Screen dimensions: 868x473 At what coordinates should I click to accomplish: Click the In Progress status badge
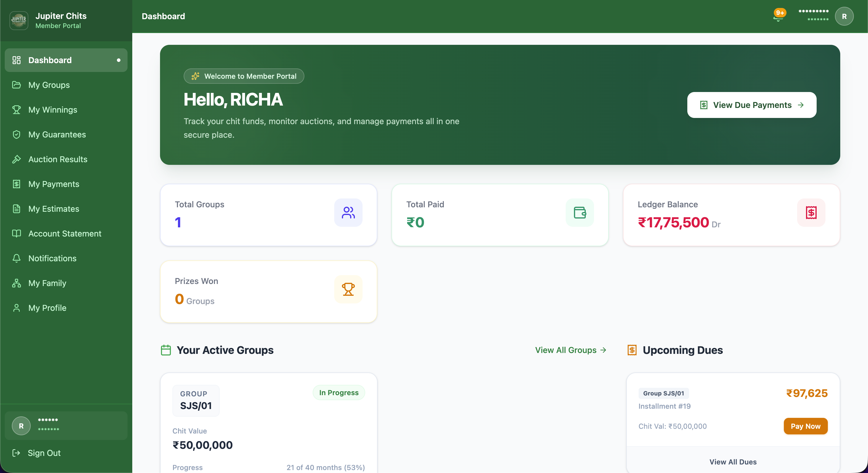[339, 392]
